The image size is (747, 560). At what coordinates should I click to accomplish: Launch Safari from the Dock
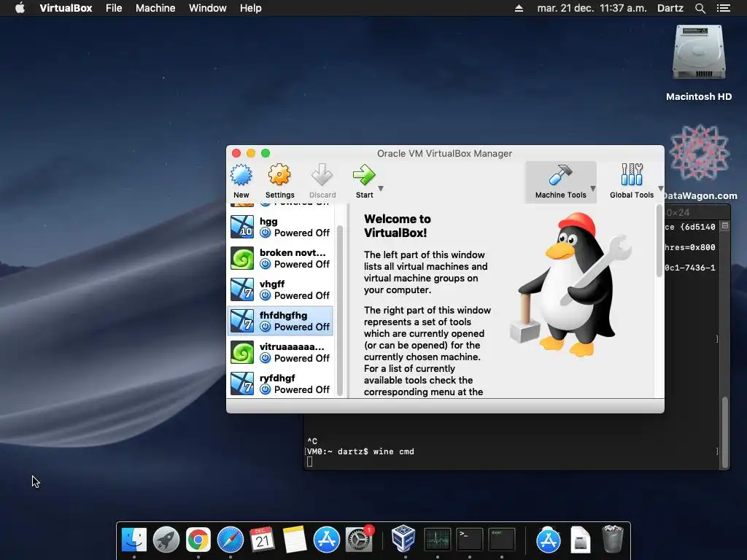point(230,540)
